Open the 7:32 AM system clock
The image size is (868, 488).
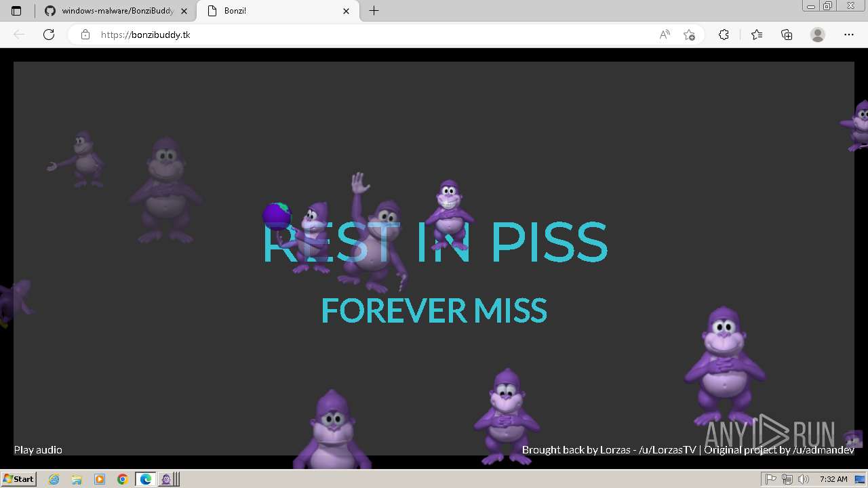pos(833,479)
